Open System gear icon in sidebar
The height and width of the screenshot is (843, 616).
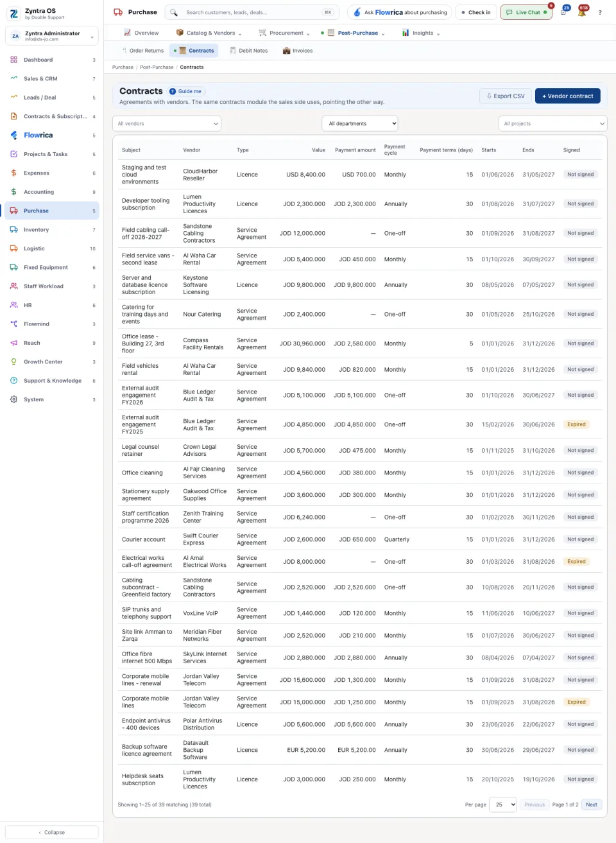(x=13, y=399)
